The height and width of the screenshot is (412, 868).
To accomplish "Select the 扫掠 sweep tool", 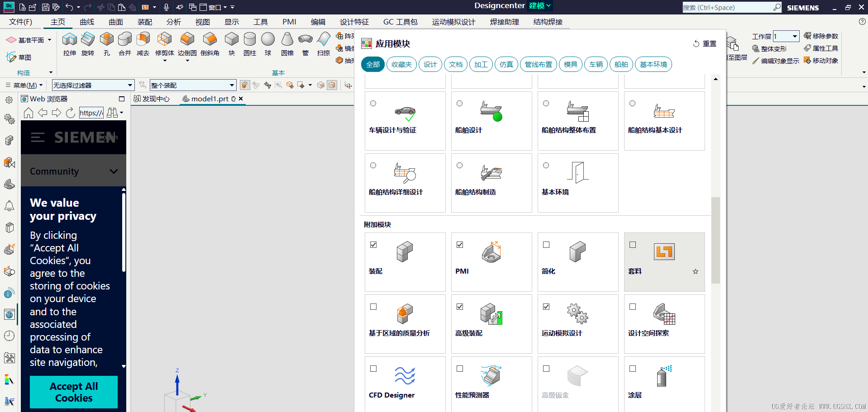I will pos(324,44).
